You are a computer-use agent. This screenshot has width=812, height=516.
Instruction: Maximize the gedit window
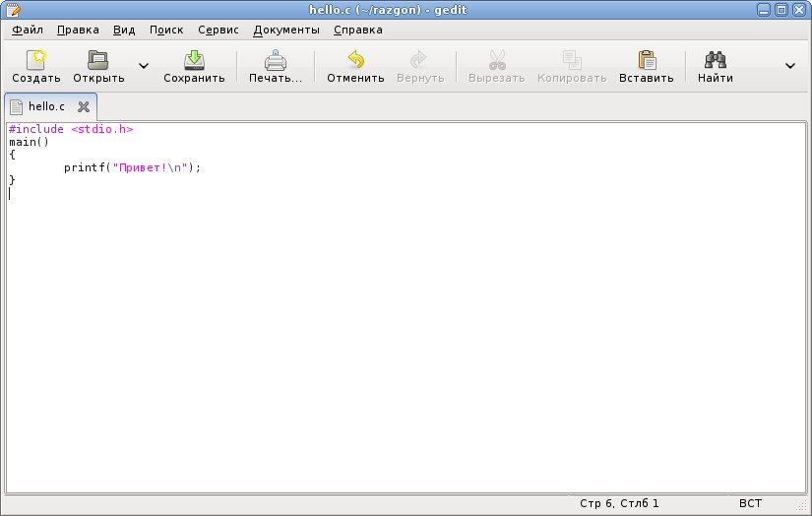781,9
